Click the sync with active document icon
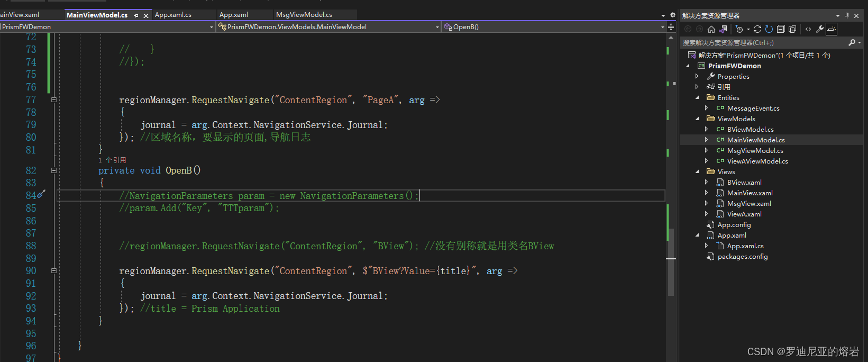 pyautogui.click(x=757, y=29)
